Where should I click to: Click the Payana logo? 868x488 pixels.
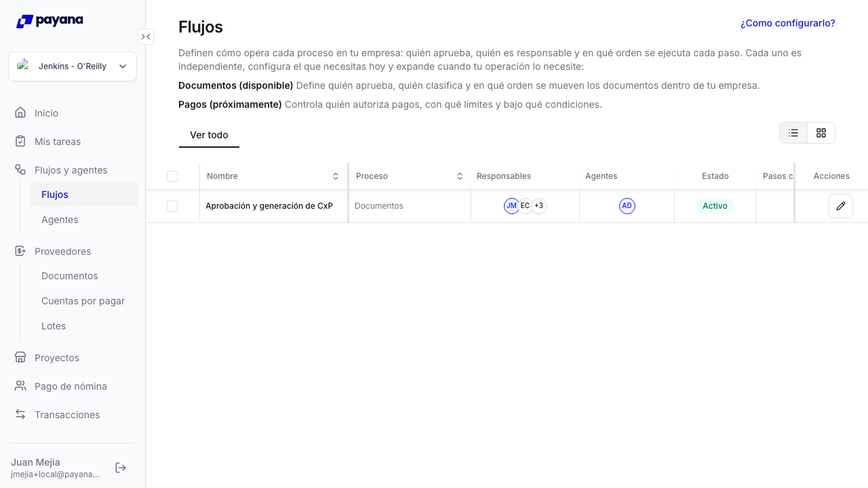[50, 21]
